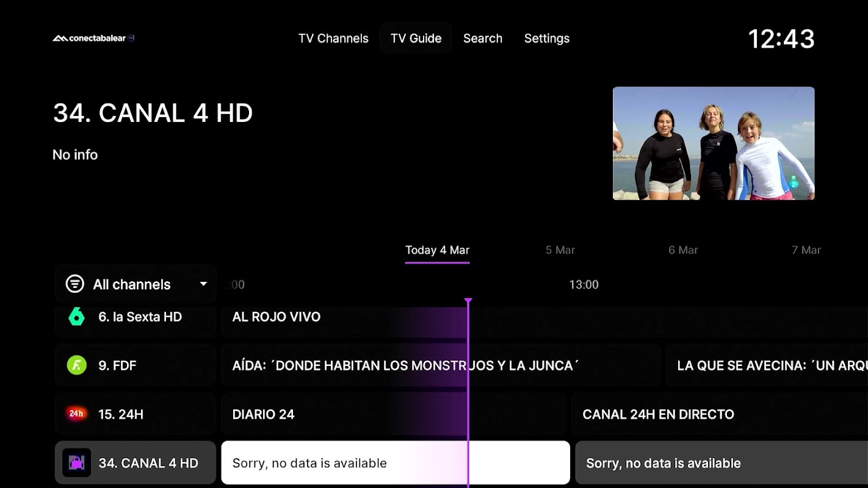Screen dimensions: 868x488
Task: Switch to the 6 Mar date tab
Action: click(683, 250)
